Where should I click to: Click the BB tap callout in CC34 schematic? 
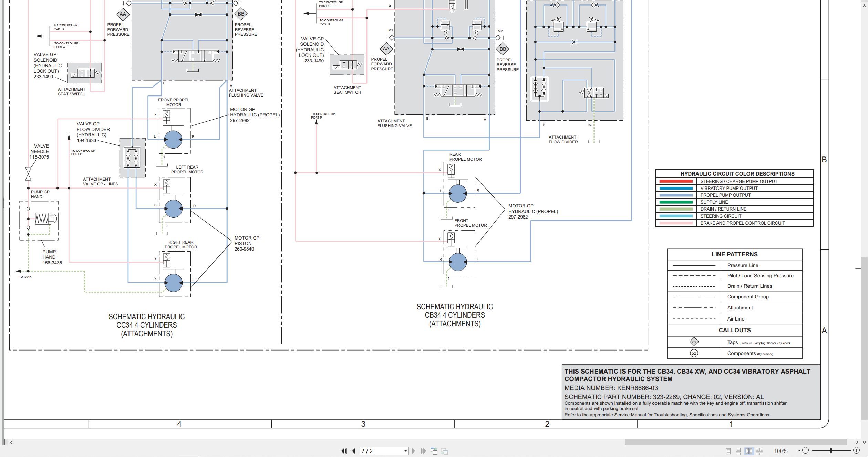[x=241, y=14]
